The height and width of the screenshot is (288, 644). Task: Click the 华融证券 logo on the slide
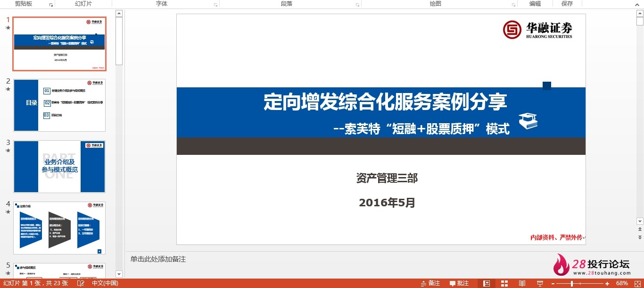pyautogui.click(x=537, y=30)
